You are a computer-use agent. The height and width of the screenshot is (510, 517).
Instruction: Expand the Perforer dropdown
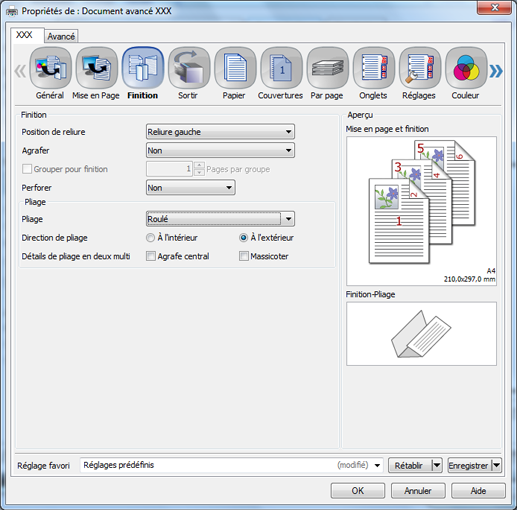coord(191,188)
